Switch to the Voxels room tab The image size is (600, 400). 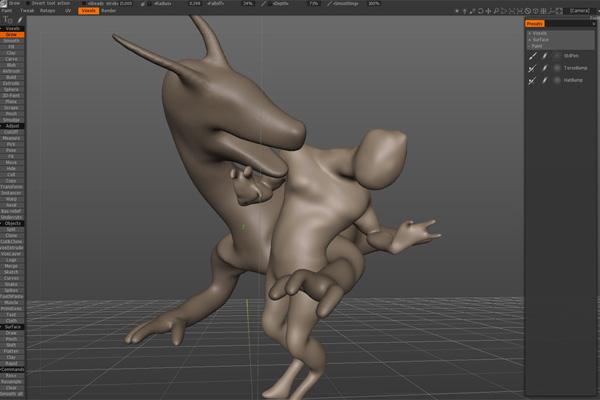tap(88, 11)
